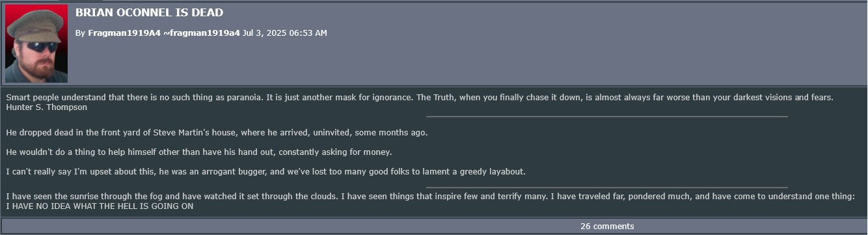Click the paragraph calling him an arrogant bugger
This screenshot has height=235, width=868.
265,172
